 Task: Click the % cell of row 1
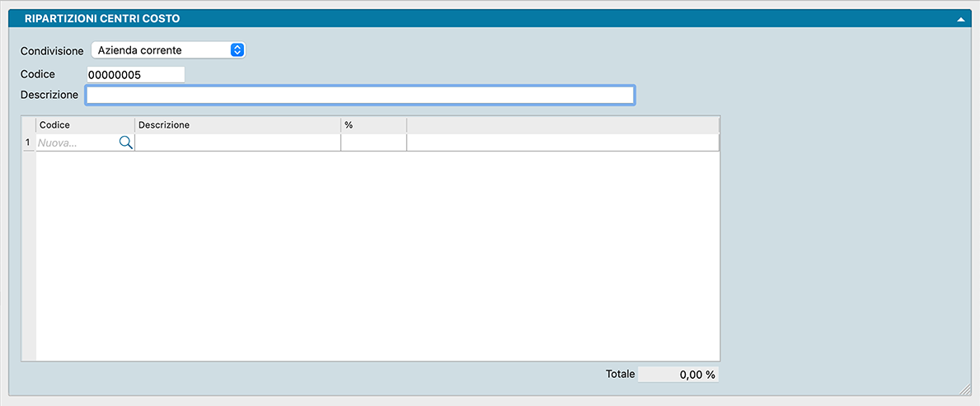373,142
